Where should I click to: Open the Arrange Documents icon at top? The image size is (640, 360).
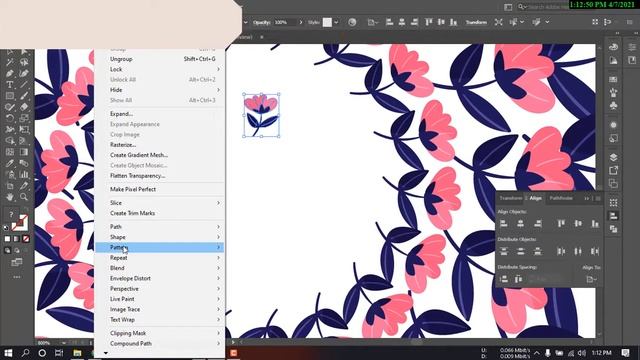pyautogui.click(x=508, y=7)
